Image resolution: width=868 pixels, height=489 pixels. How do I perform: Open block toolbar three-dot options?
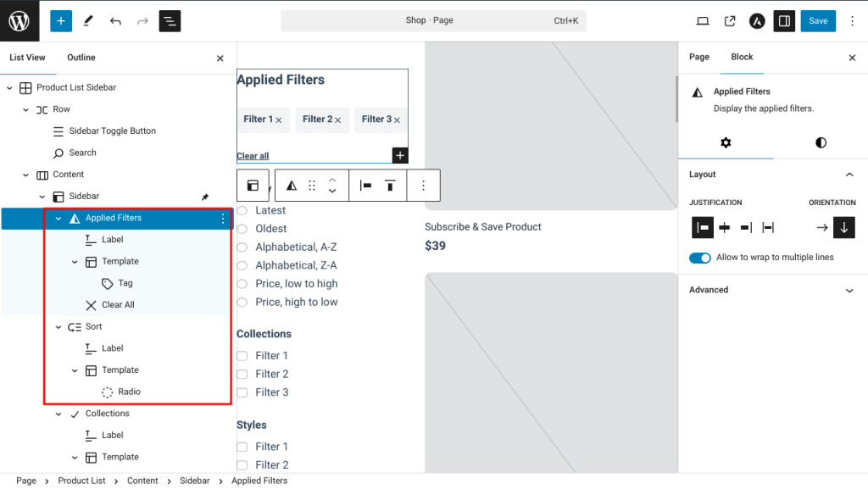[423, 186]
